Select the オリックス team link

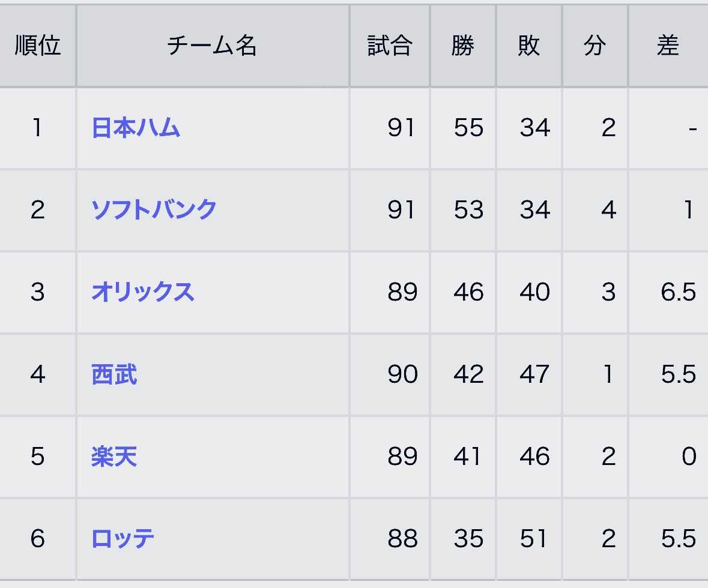point(143,292)
